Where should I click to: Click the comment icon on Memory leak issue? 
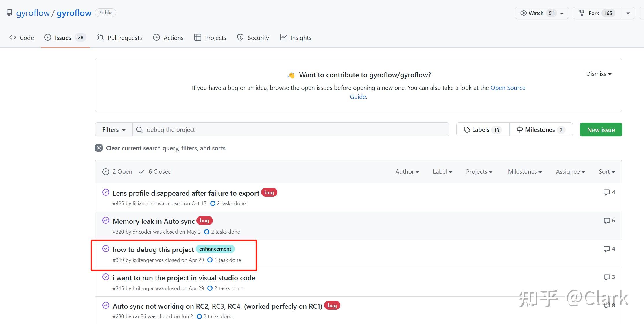606,221
